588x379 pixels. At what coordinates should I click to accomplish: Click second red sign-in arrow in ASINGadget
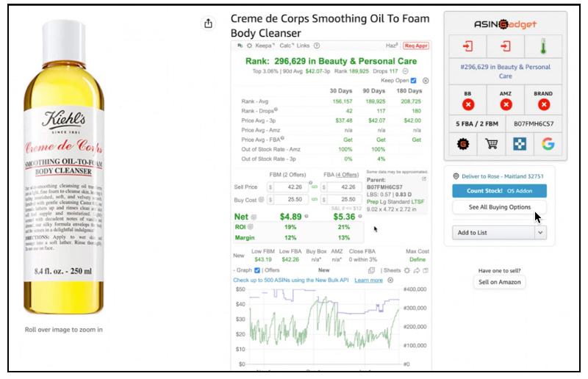coord(506,46)
